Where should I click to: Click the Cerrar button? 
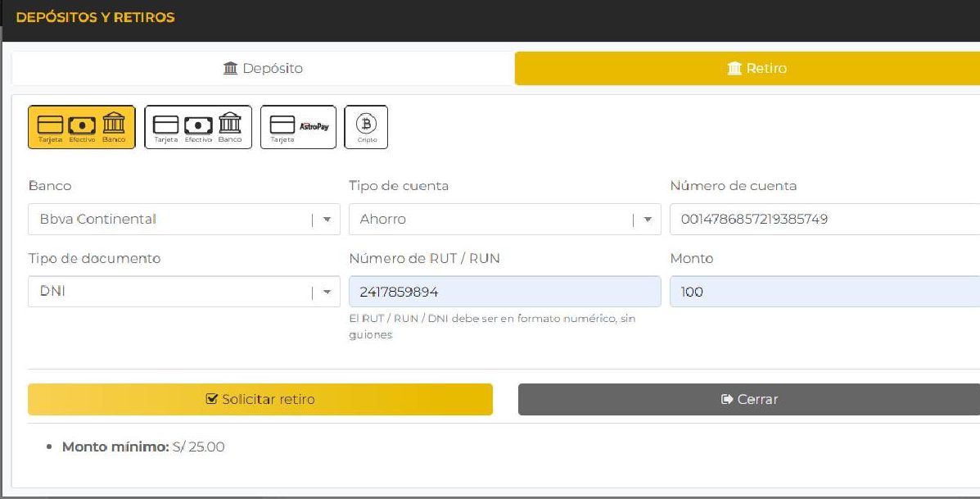(748, 400)
